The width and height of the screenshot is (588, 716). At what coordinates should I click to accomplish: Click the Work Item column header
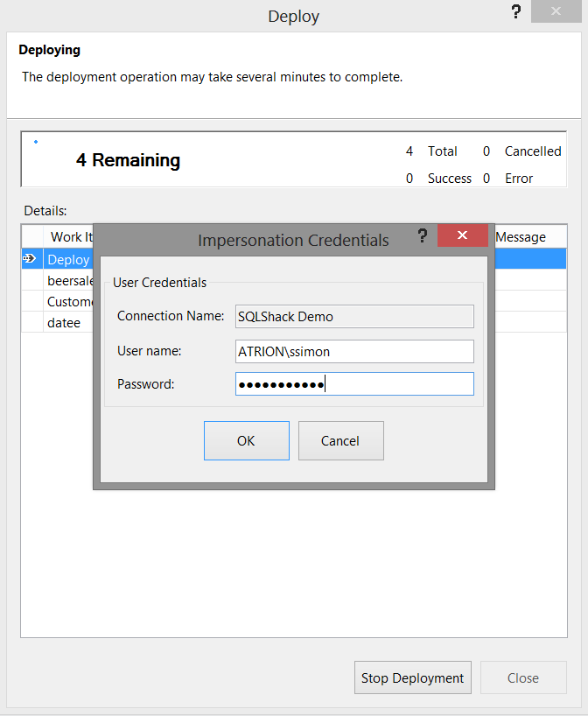[x=66, y=236]
